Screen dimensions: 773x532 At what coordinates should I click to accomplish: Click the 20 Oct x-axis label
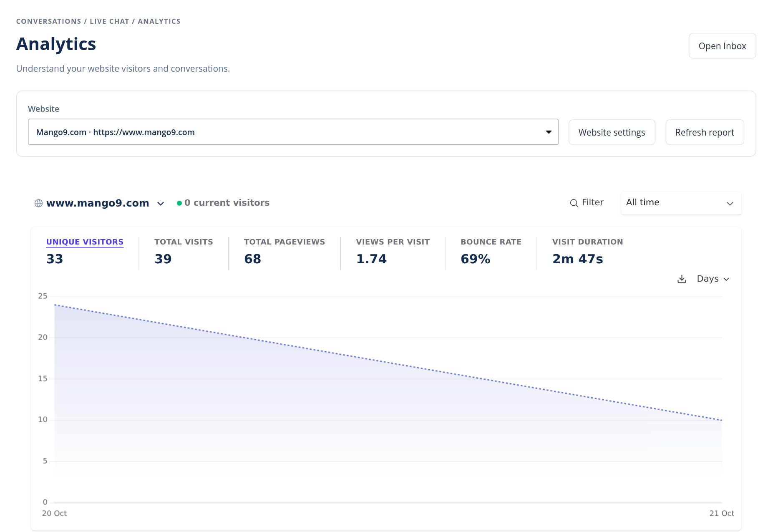pyautogui.click(x=54, y=514)
